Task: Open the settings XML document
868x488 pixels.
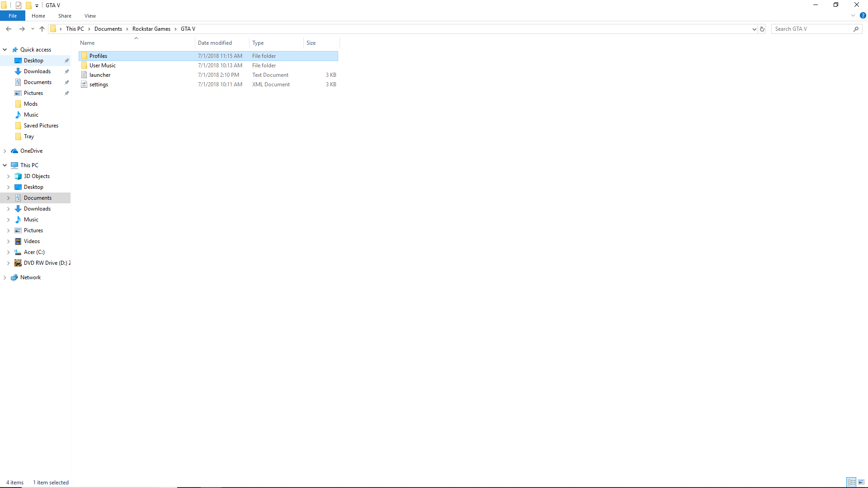Action: tap(99, 84)
